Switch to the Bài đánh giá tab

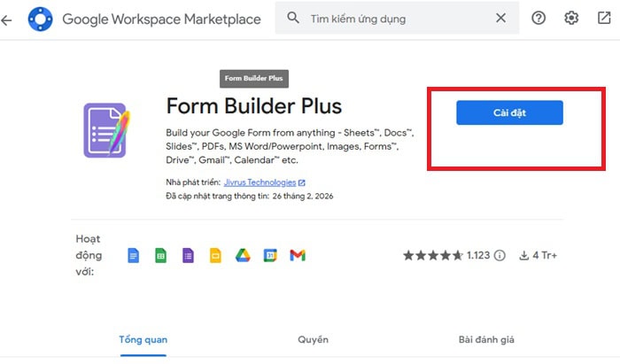[486, 339]
